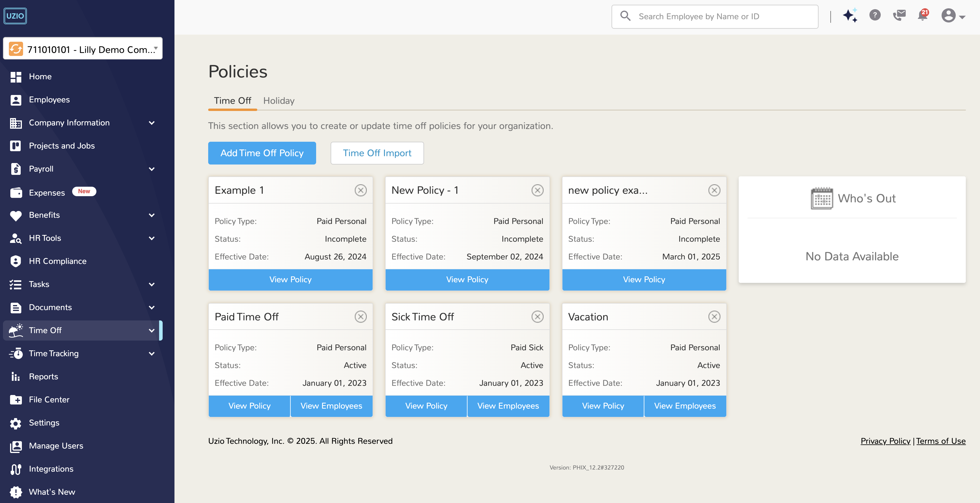The image size is (980, 503).
Task: Open user account profile dropdown
Action: coord(953,16)
